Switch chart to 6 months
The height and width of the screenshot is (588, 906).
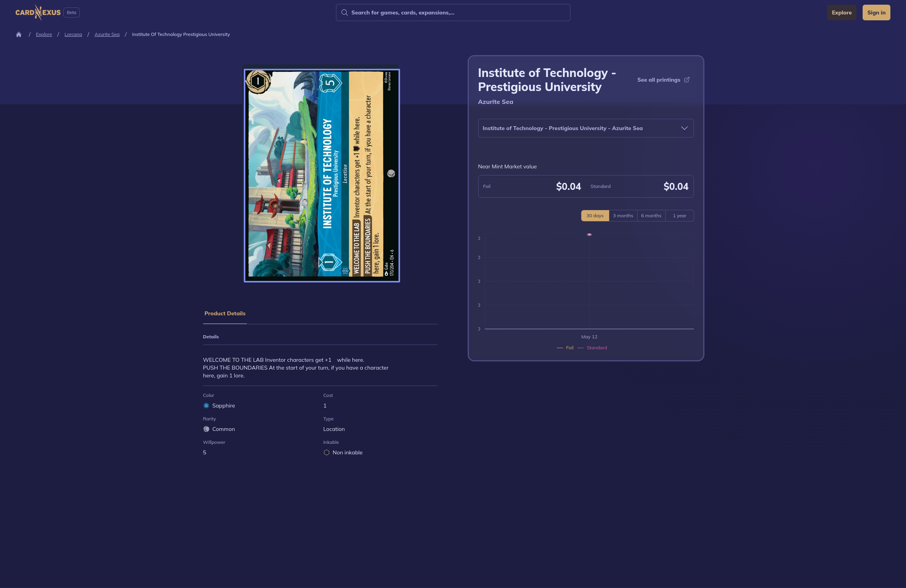click(x=651, y=216)
